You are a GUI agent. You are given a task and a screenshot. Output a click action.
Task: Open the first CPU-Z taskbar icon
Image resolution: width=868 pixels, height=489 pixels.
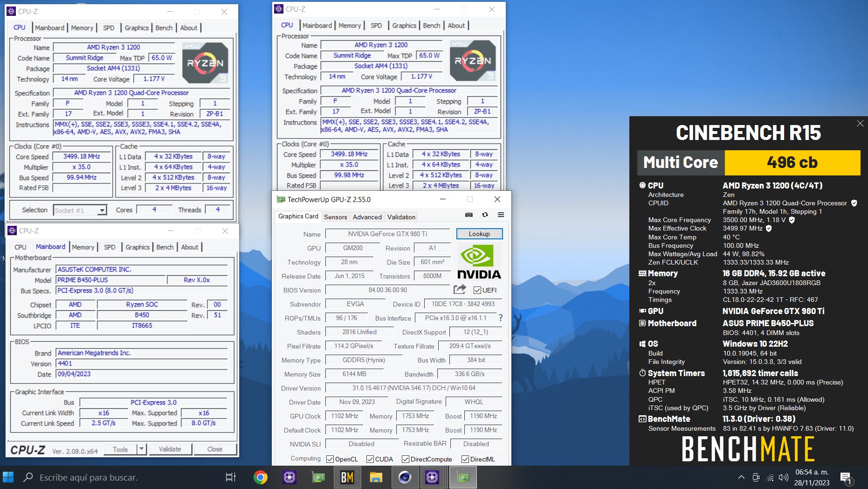click(289, 477)
